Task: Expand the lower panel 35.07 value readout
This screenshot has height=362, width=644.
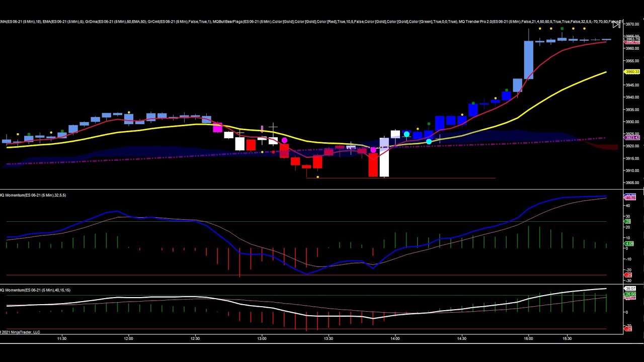Action: click(x=629, y=289)
